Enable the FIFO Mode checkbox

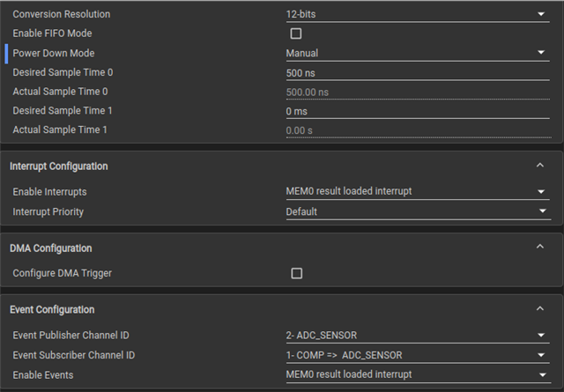click(296, 33)
